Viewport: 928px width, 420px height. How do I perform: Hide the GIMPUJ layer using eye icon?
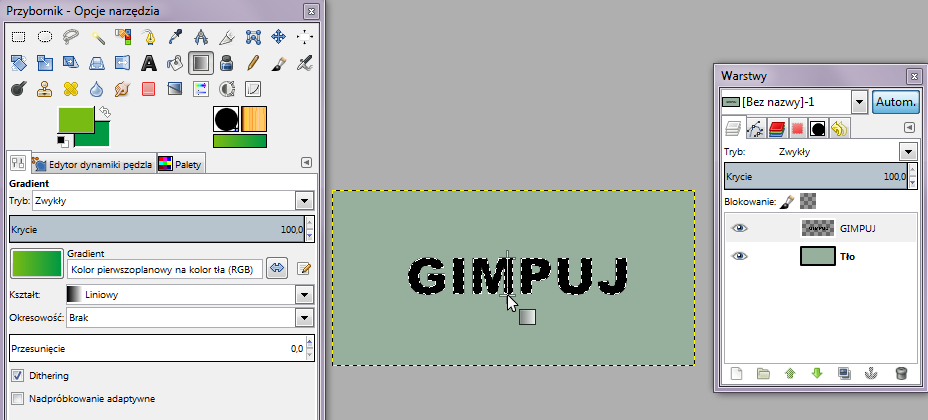(739, 228)
